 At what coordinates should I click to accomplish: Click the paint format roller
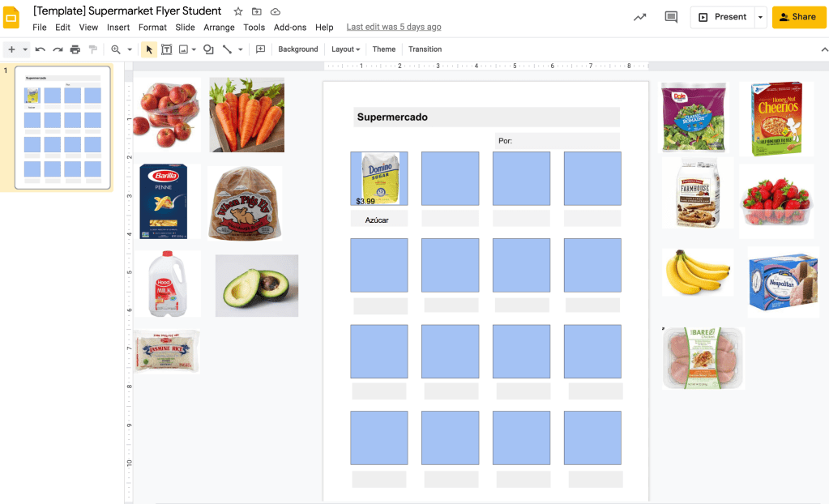[x=92, y=49]
